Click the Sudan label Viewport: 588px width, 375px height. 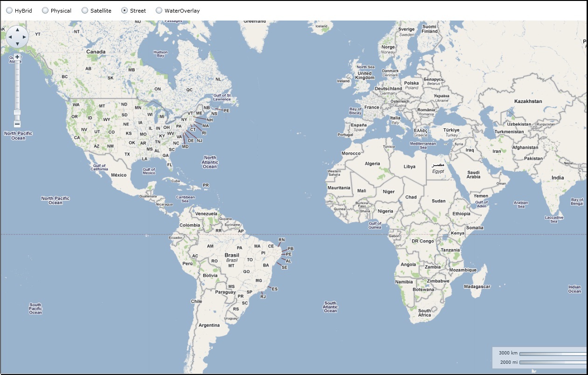coord(438,201)
